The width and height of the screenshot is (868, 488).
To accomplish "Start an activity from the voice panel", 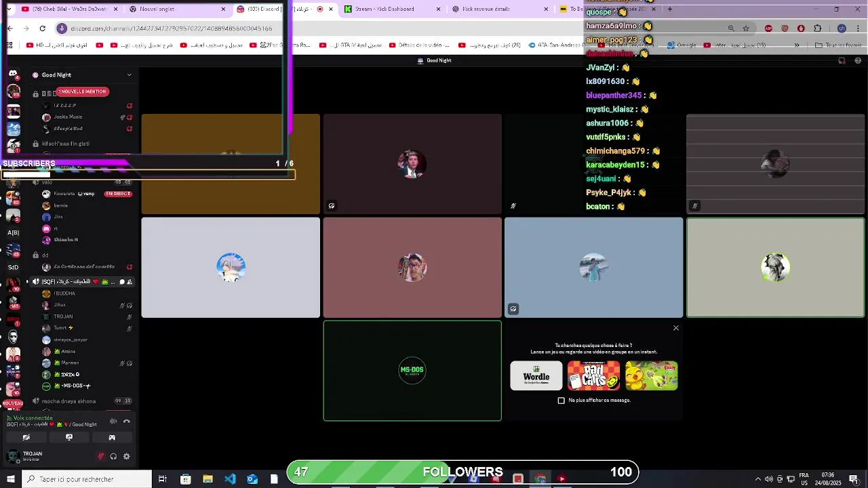I will (112, 438).
